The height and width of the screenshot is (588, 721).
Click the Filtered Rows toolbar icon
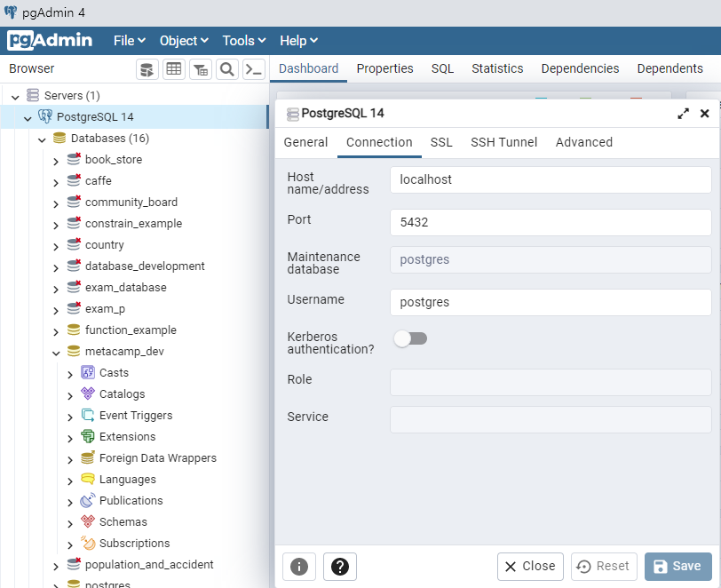pyautogui.click(x=201, y=69)
